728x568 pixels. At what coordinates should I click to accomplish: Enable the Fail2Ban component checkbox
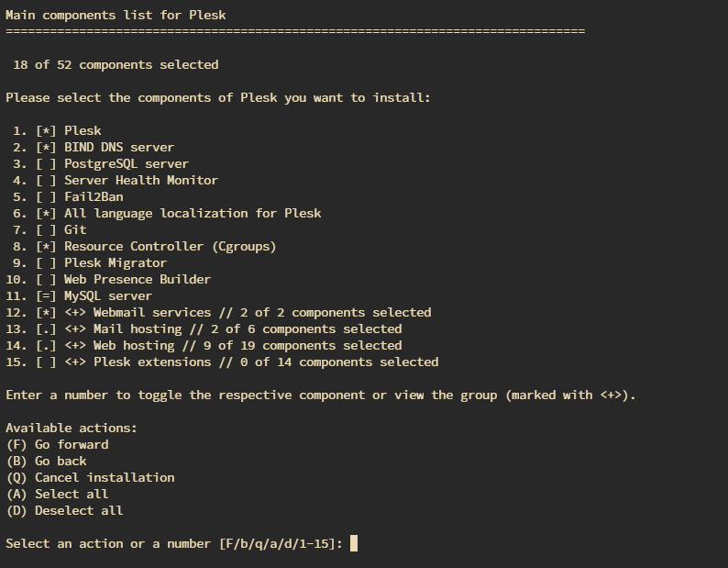46,196
